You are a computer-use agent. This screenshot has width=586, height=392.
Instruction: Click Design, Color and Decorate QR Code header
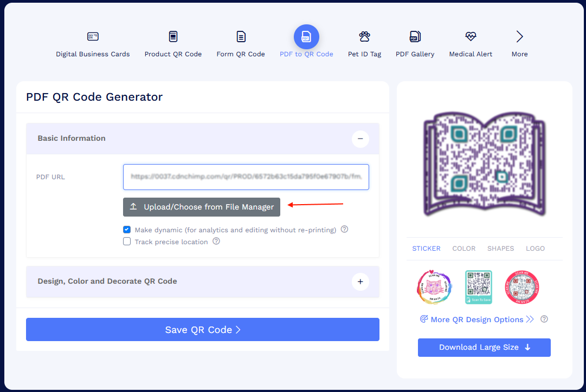(203, 282)
